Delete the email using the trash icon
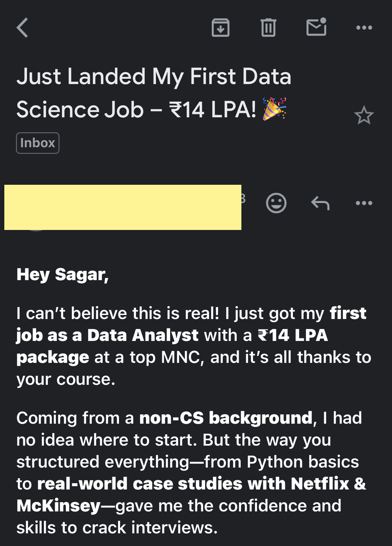This screenshot has width=392, height=546. (268, 28)
